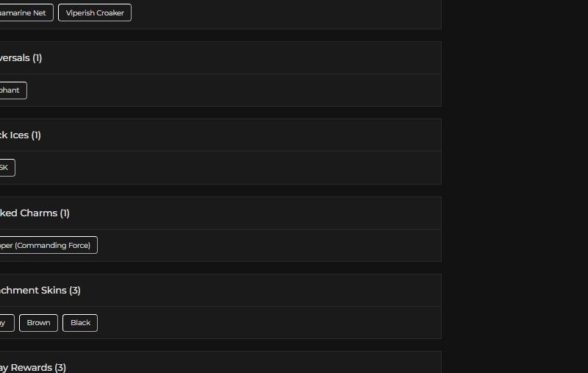Click the 'Rewards (3)' section header
The image size is (588, 373).
pyautogui.click(x=33, y=367)
